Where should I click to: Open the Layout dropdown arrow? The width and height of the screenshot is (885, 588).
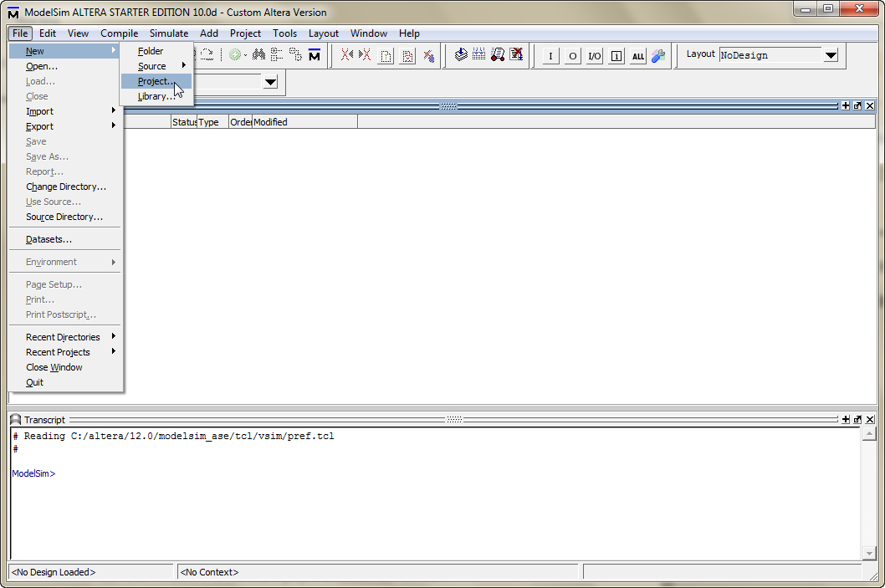point(831,55)
